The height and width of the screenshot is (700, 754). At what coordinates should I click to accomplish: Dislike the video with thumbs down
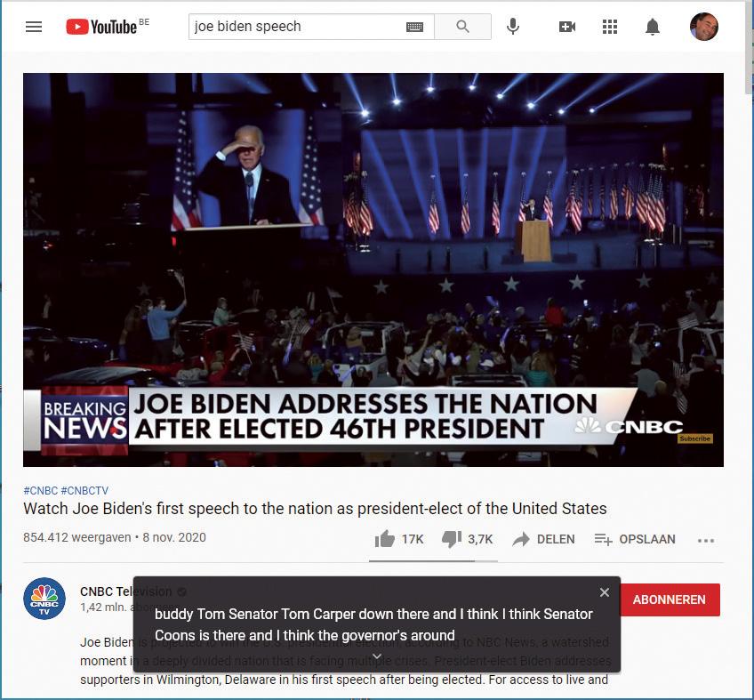(x=452, y=539)
